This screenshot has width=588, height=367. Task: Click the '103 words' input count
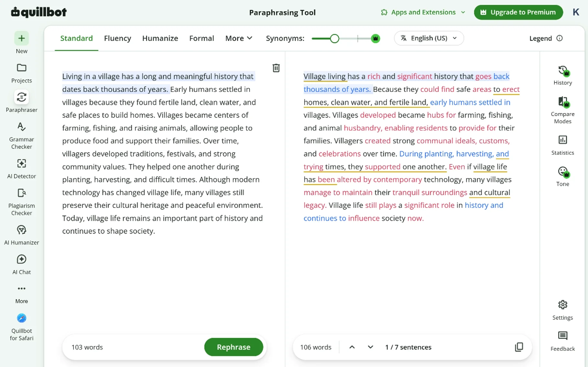pos(87,347)
